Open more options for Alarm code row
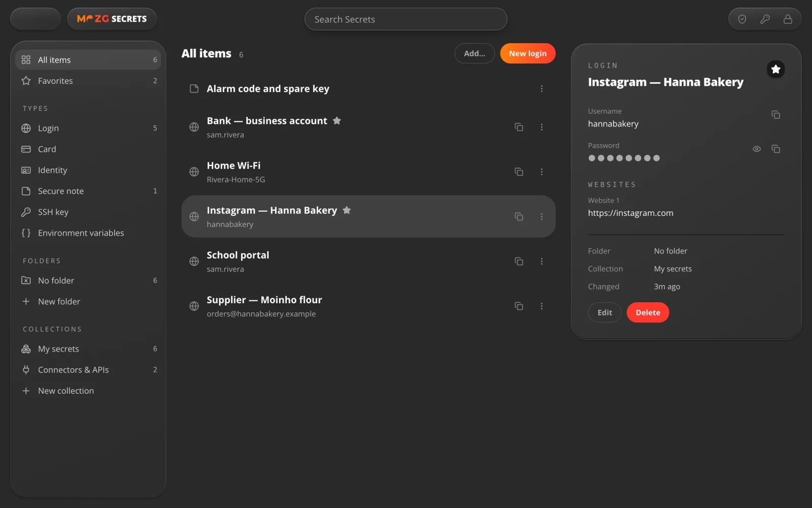812x508 pixels. point(542,88)
